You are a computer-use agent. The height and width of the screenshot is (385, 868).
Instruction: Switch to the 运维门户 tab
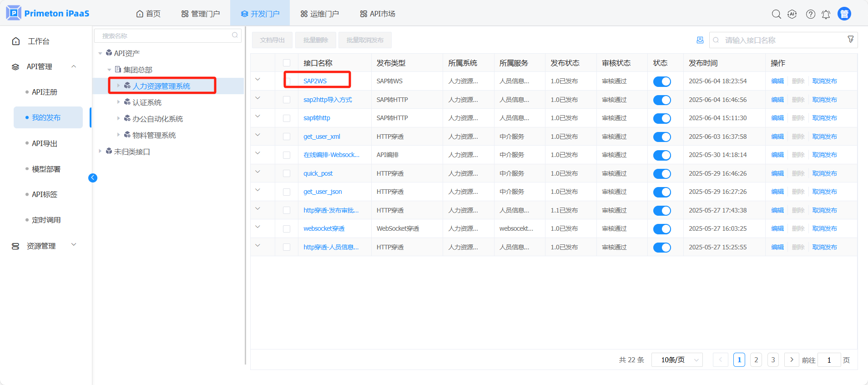(319, 14)
